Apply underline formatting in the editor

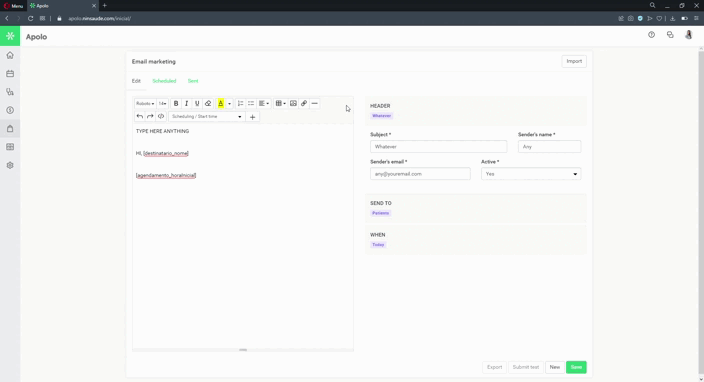click(x=197, y=104)
